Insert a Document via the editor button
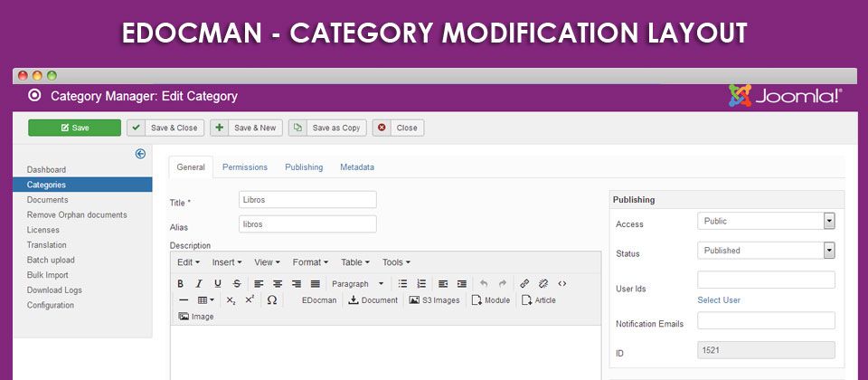Image resolution: width=868 pixels, height=380 pixels. [373, 300]
